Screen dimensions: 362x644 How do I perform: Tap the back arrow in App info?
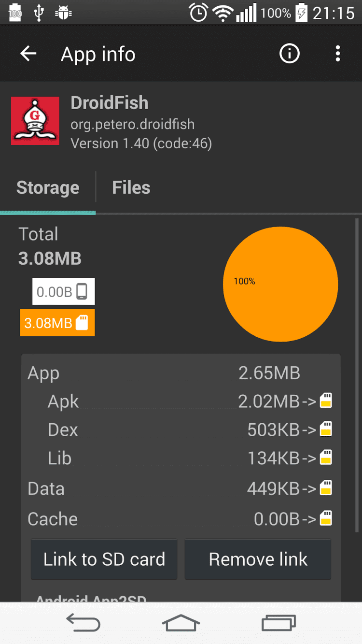(x=28, y=54)
